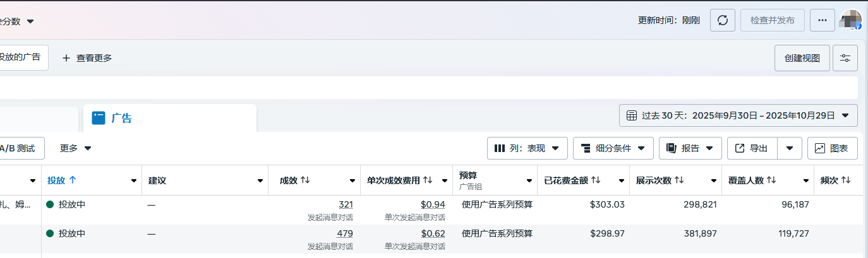Click the 导出 export button
Image resolution: width=868 pixels, height=258 pixels.
pyautogui.click(x=752, y=148)
